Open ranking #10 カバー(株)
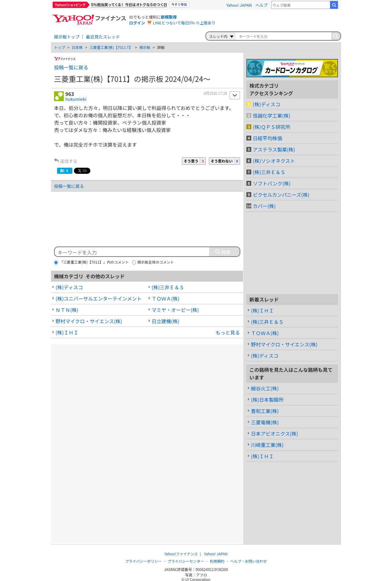The width and height of the screenshot is (392, 581). pyautogui.click(x=264, y=206)
